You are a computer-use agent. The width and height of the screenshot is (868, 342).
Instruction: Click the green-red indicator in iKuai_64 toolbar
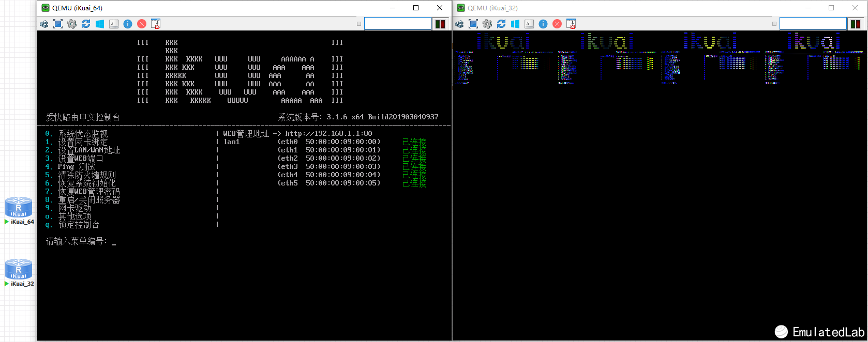point(440,24)
